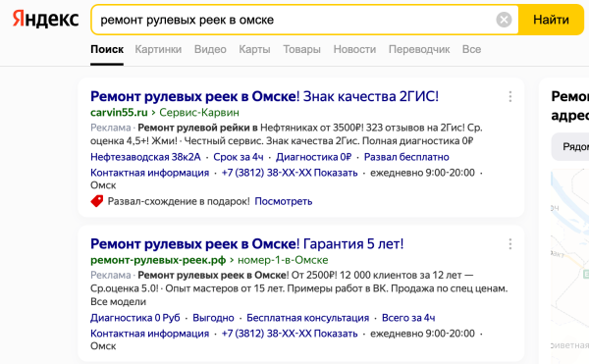Open the Товары tab
Image resolution: width=589 pixels, height=364 pixels.
[x=301, y=49]
